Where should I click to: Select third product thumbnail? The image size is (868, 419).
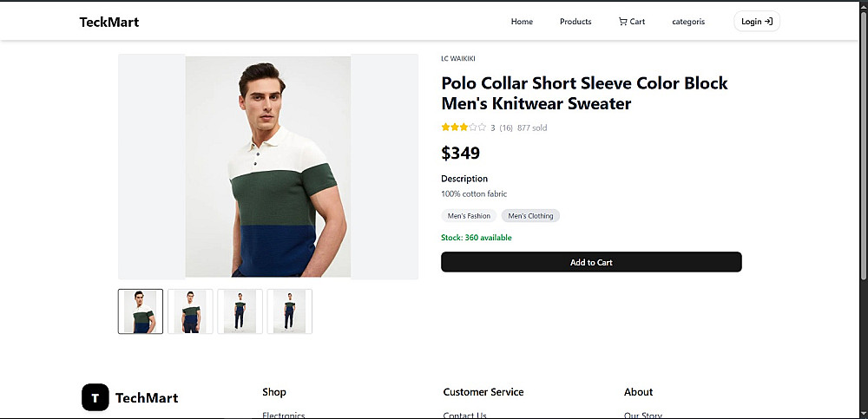pyautogui.click(x=240, y=311)
